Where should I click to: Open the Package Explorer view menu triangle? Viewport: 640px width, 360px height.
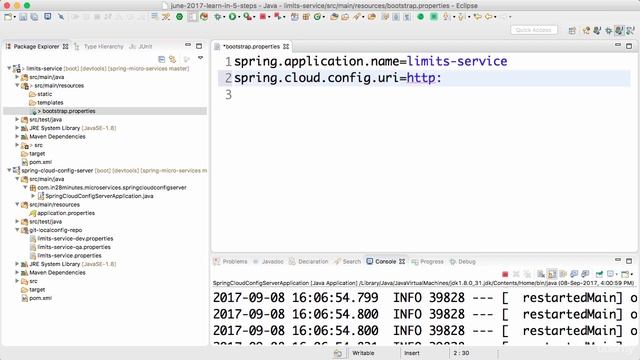coord(200,58)
